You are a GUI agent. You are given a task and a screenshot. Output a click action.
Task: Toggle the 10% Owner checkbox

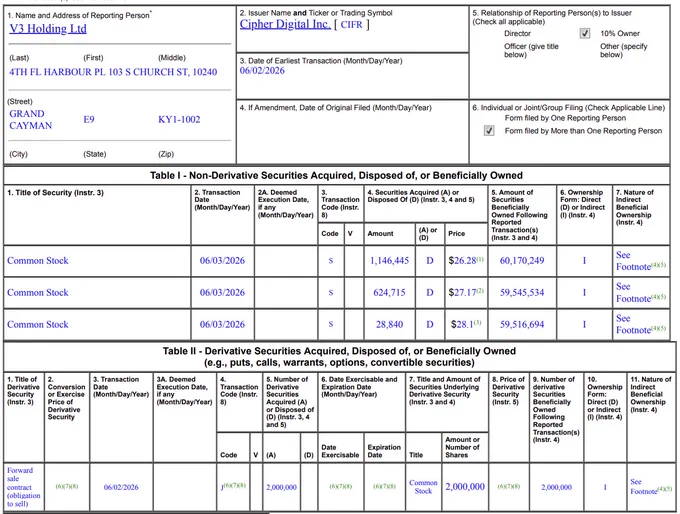585,33
